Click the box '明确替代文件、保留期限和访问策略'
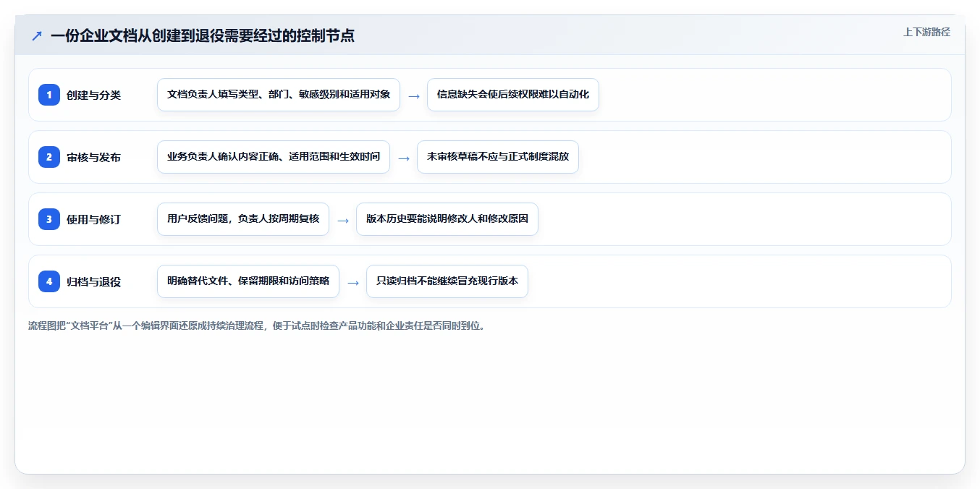Viewport: 980px width, 489px height. point(248,281)
